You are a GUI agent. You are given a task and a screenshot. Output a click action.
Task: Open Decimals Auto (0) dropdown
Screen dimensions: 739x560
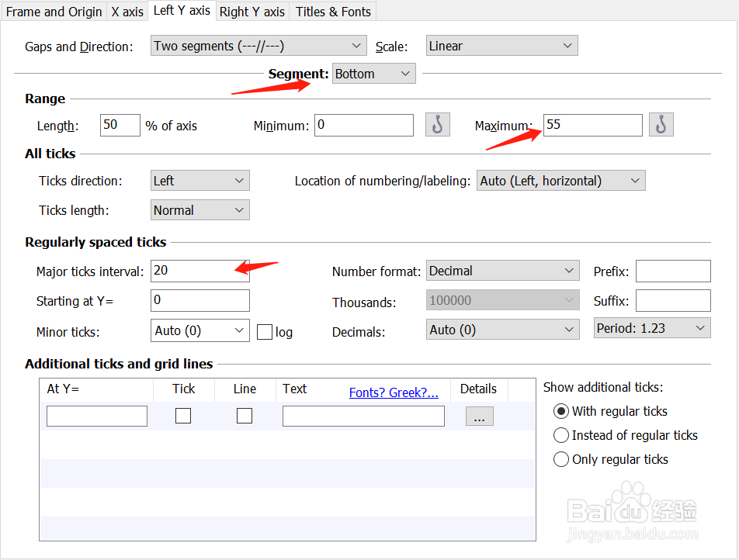coord(503,330)
